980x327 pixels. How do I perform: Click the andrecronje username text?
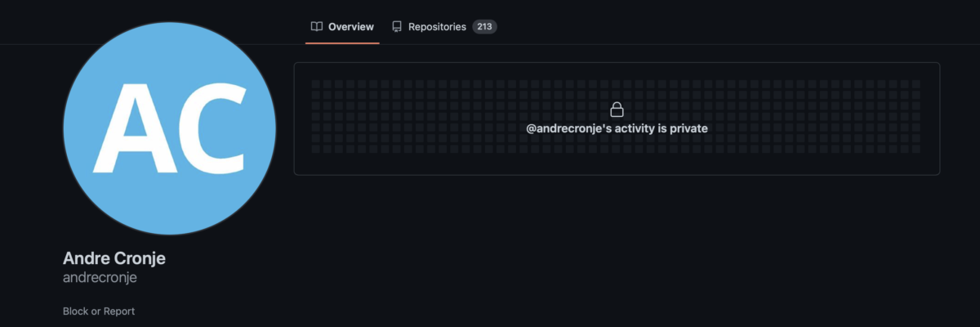pyautogui.click(x=100, y=277)
